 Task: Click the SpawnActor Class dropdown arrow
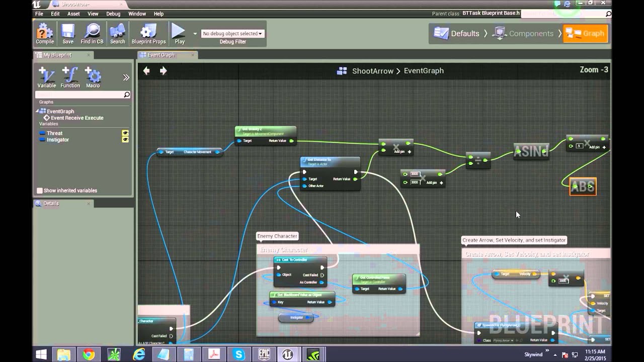coord(512,340)
